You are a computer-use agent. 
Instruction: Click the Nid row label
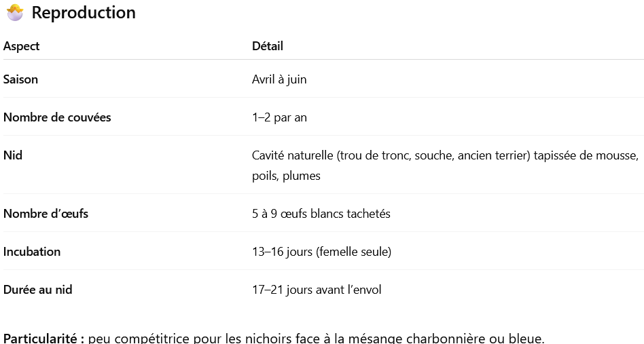[13, 155]
